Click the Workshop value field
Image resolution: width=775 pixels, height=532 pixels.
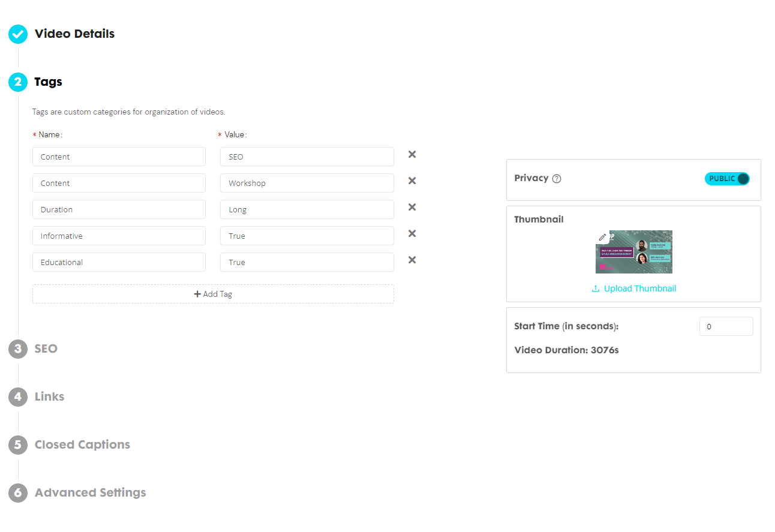point(307,183)
